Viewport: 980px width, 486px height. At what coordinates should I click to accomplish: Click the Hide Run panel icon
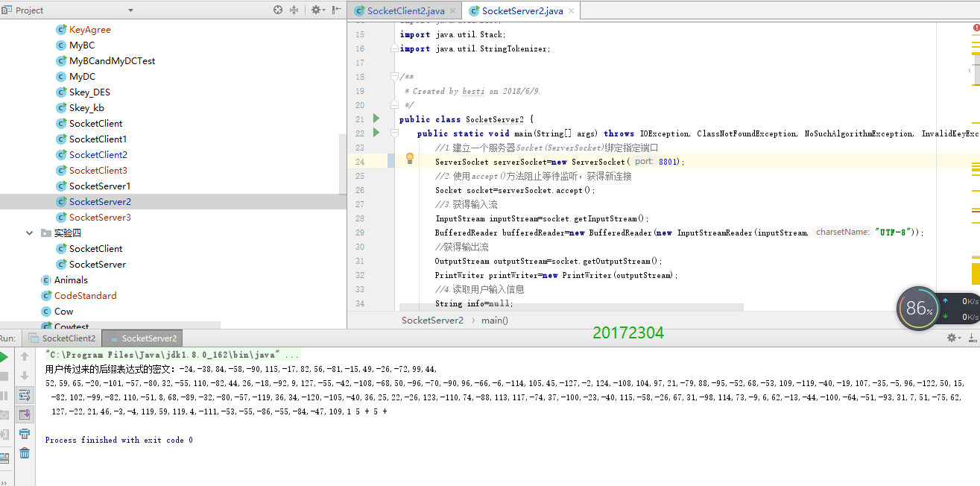pyautogui.click(x=972, y=338)
